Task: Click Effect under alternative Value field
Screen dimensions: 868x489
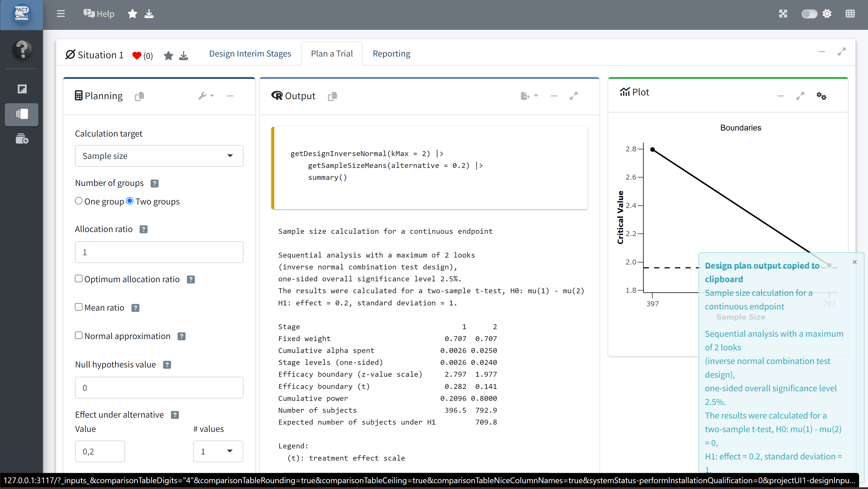Action: point(100,451)
